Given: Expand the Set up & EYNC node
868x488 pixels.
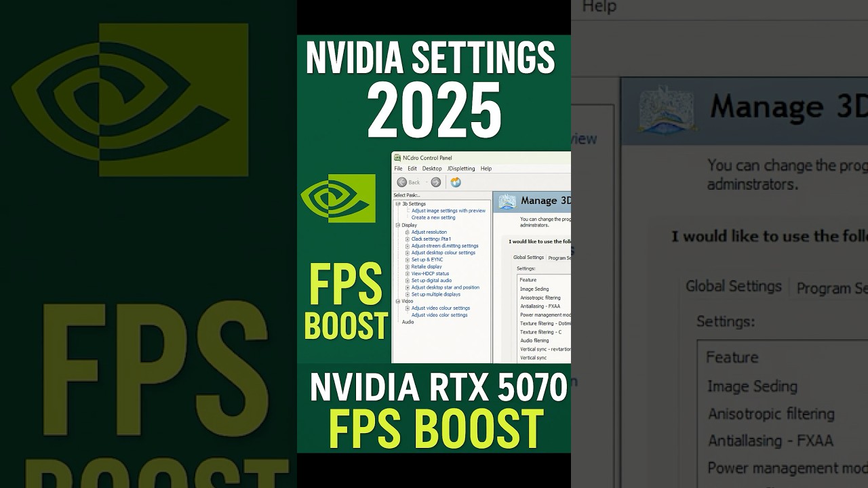Looking at the screenshot, I should click(408, 260).
